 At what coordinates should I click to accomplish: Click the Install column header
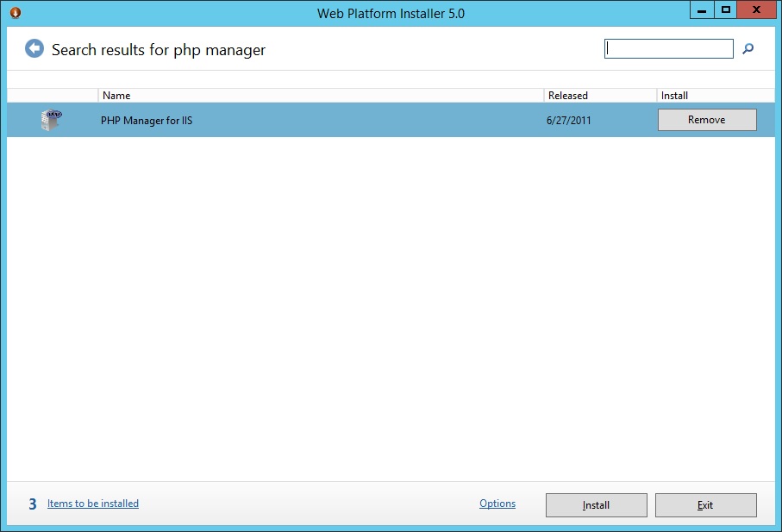(716, 95)
